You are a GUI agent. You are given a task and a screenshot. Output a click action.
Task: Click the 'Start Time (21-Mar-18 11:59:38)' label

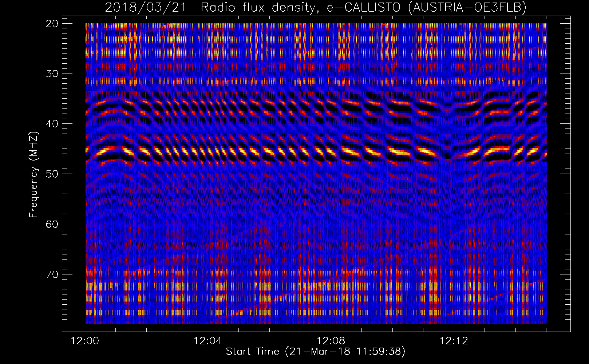[316, 352]
